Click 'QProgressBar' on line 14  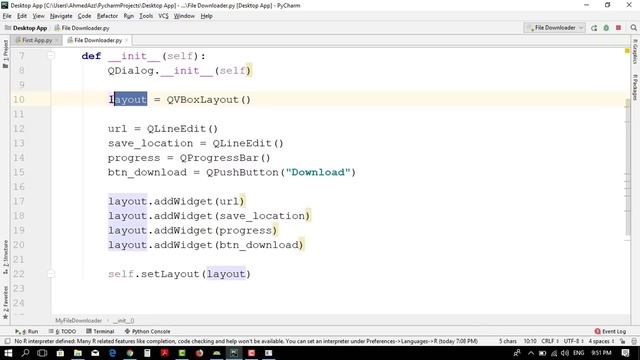[x=219, y=158]
